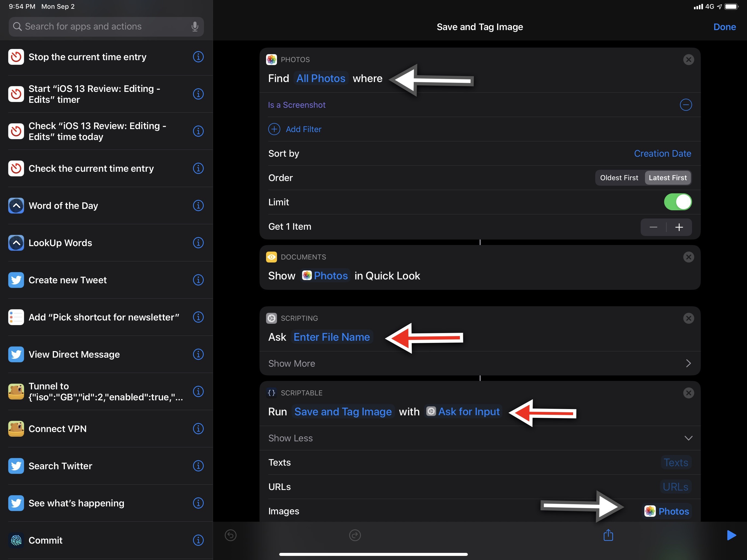Screen dimensions: 747x560
Task: Tap the 9:54 PM clock in status bar
Action: click(22, 6)
